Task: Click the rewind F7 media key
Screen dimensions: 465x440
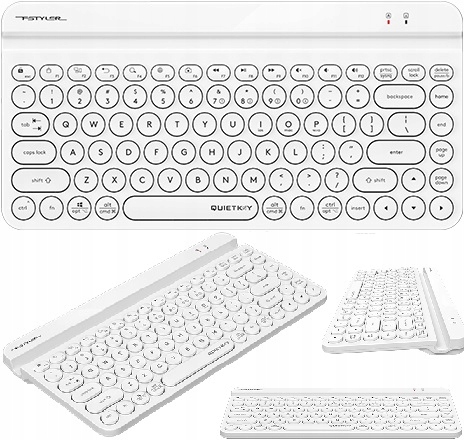Action: 218,73
